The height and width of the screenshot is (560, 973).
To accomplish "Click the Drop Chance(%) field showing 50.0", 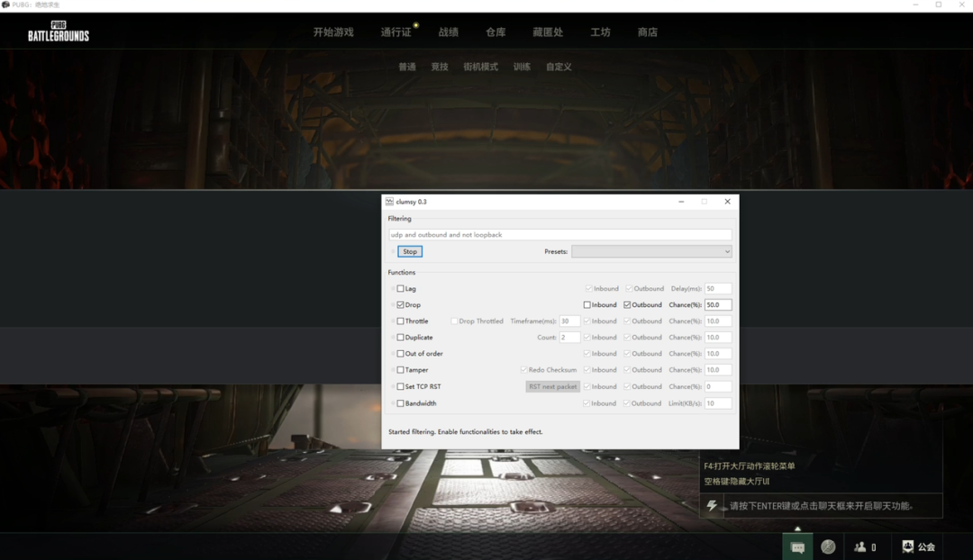I will 718,304.
